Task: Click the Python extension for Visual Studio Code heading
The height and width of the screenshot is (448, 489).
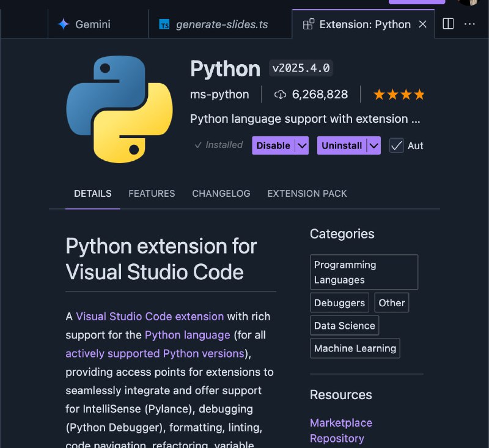Action: tap(161, 259)
